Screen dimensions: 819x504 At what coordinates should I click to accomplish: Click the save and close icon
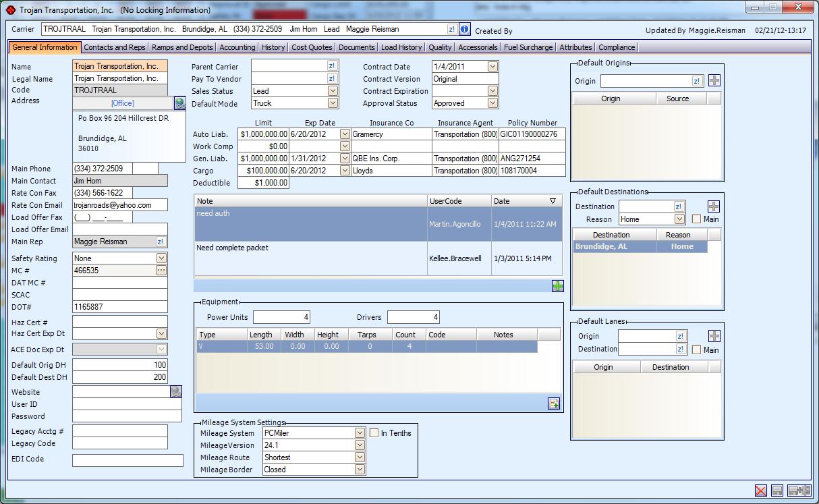[x=799, y=491]
